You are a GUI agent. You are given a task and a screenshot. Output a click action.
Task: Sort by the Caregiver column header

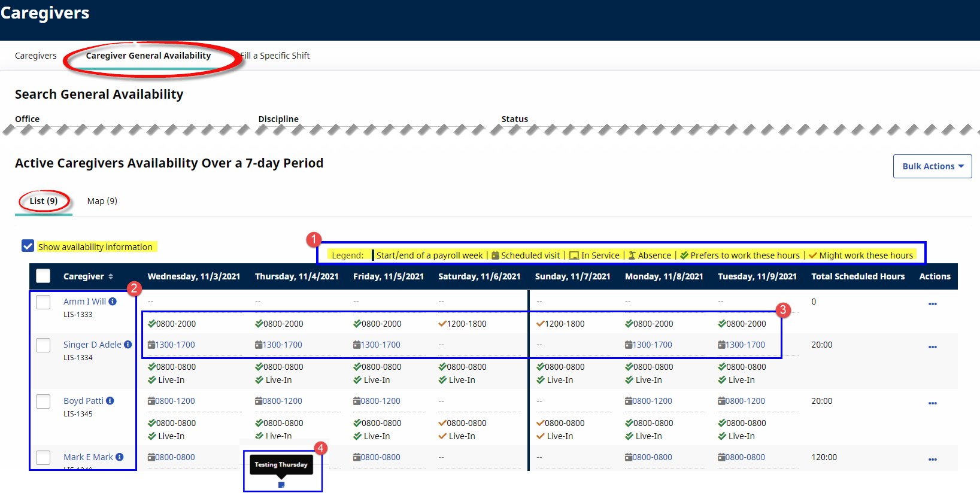point(88,276)
